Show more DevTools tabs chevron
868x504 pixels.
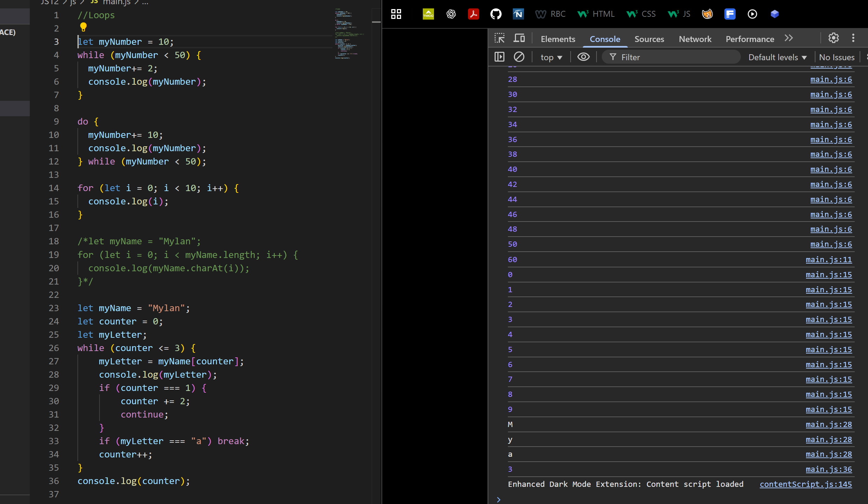788,38
